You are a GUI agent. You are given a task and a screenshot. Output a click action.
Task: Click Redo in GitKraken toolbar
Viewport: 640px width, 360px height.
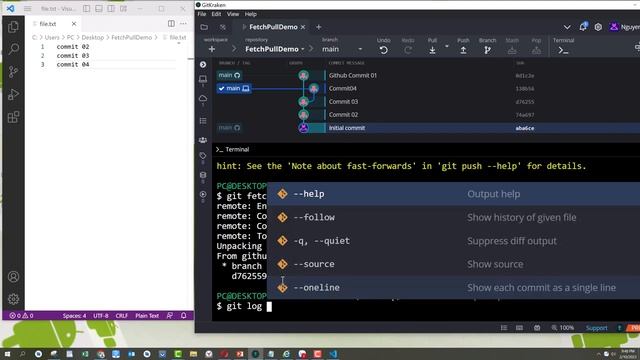click(x=408, y=46)
